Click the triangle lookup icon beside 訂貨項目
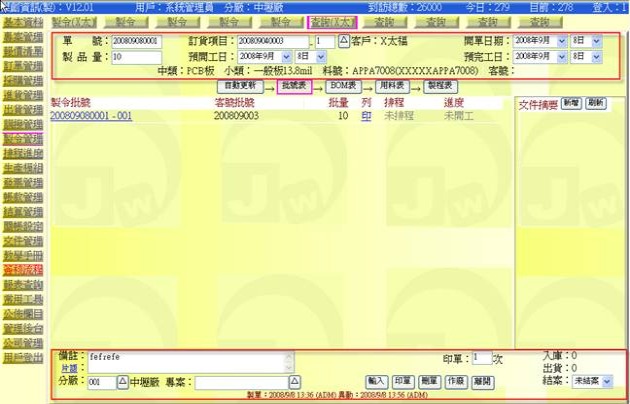The height and width of the screenshot is (404, 630). pos(345,41)
